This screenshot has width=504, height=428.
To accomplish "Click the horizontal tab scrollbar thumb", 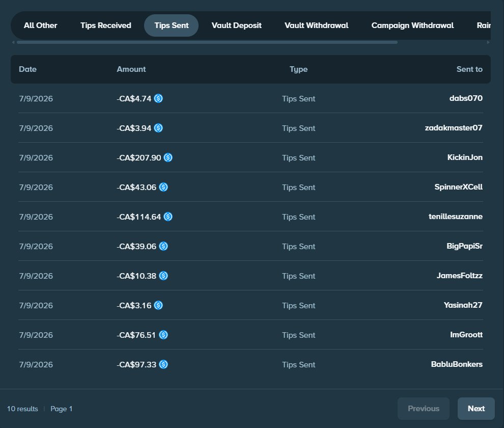I will tap(207, 42).
